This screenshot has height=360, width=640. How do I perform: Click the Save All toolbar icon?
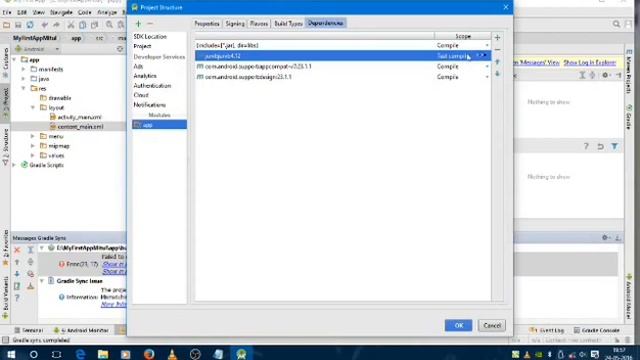18,25
